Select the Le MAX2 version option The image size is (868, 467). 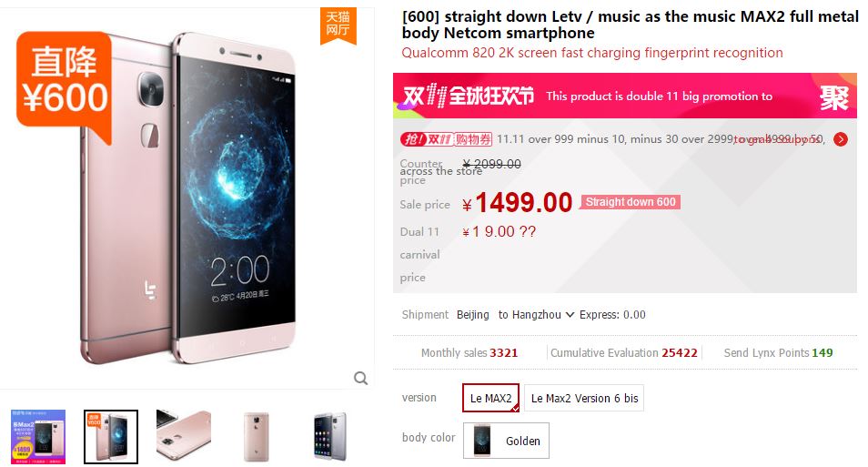coord(490,398)
